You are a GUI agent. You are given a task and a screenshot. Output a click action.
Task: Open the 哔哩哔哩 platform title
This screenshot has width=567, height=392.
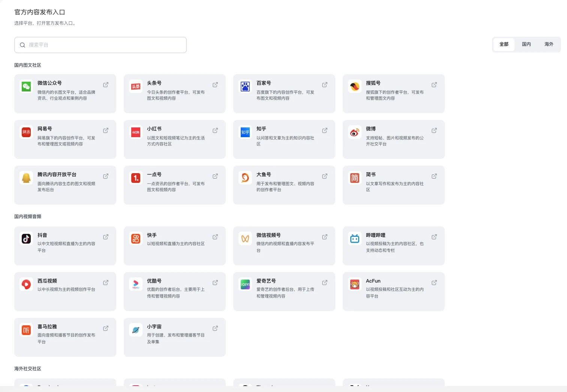(376, 235)
